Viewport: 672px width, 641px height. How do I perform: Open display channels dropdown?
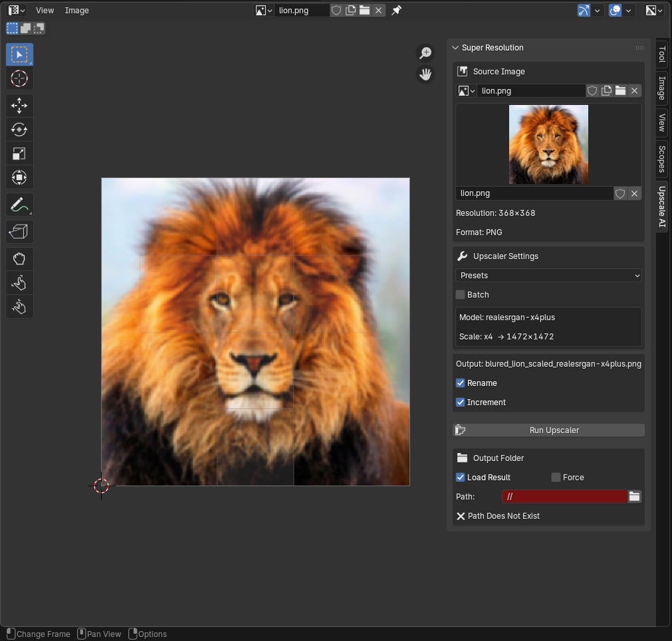click(654, 10)
